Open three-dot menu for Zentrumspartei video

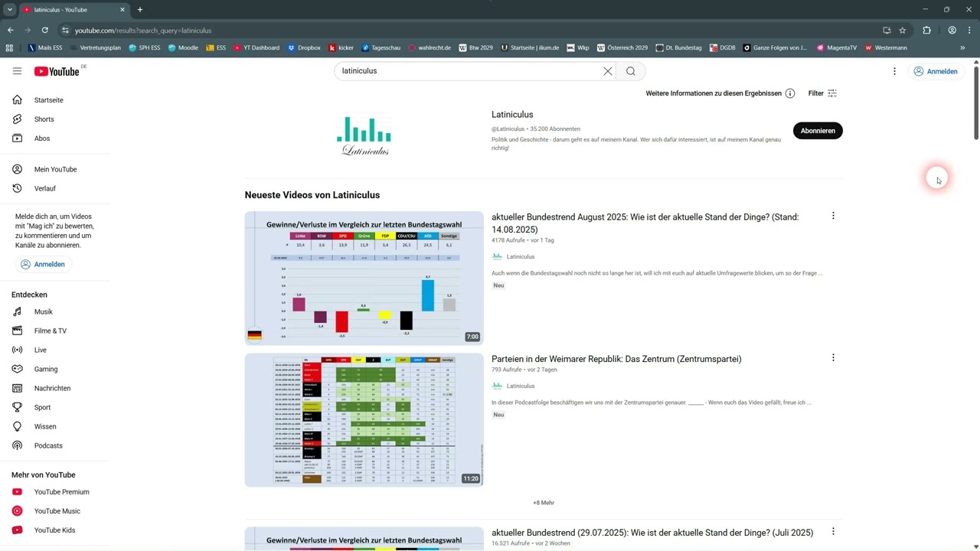click(x=833, y=357)
